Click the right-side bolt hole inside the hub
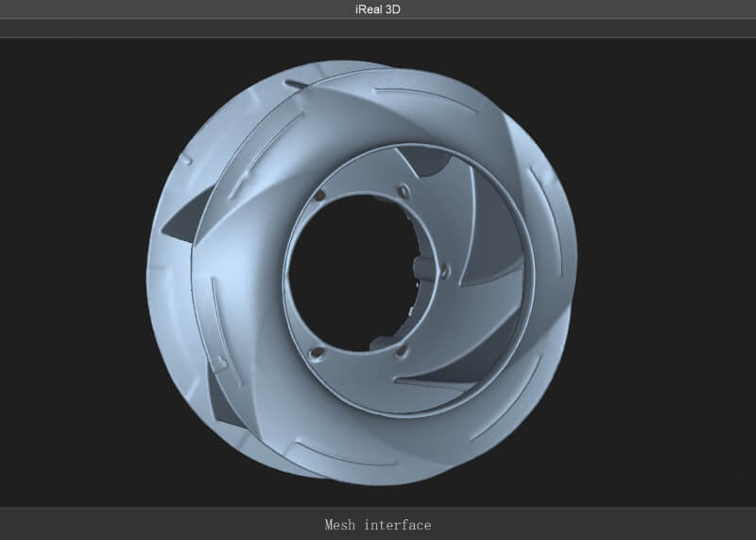The height and width of the screenshot is (540, 756). pos(445,272)
